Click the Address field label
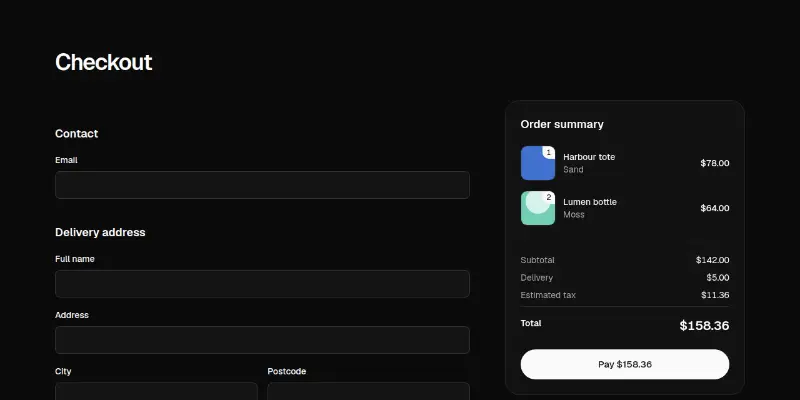 72,315
